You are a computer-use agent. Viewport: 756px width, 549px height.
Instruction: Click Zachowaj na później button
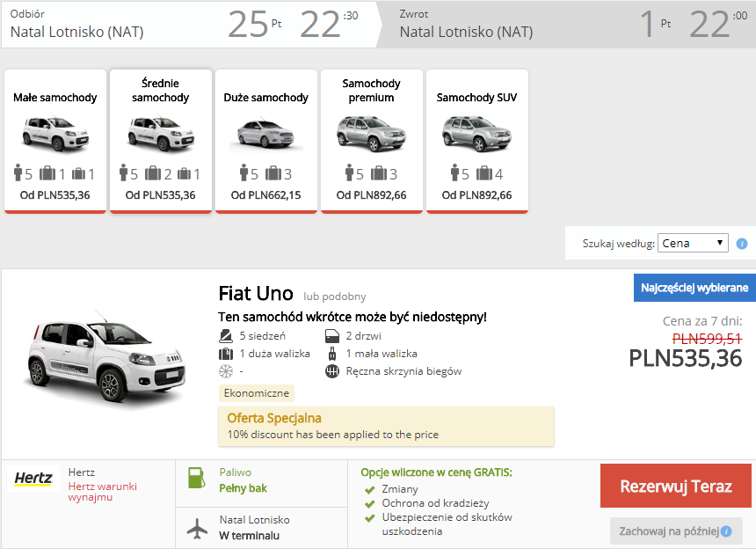[676, 531]
